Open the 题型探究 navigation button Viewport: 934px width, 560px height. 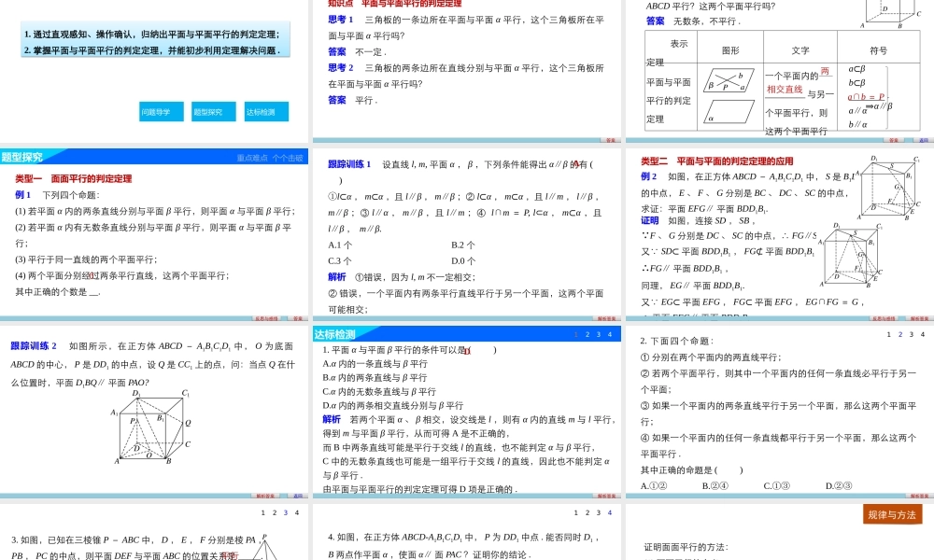point(213,111)
